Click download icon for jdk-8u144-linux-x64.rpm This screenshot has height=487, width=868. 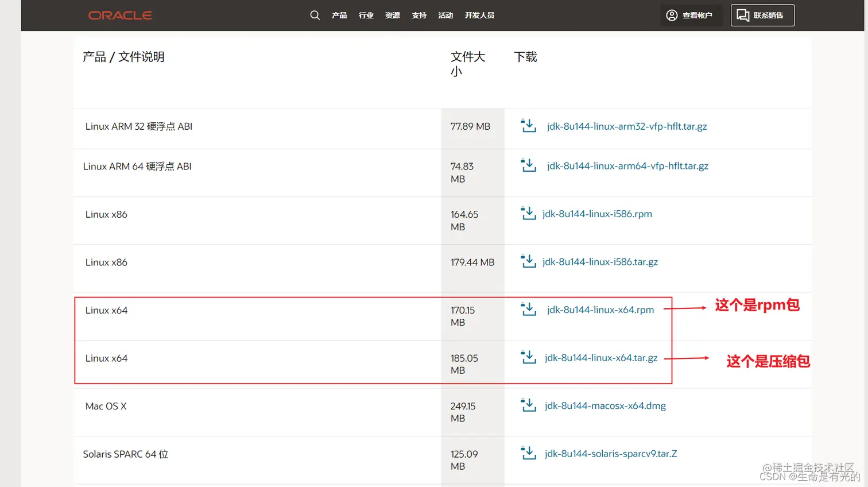(x=528, y=310)
